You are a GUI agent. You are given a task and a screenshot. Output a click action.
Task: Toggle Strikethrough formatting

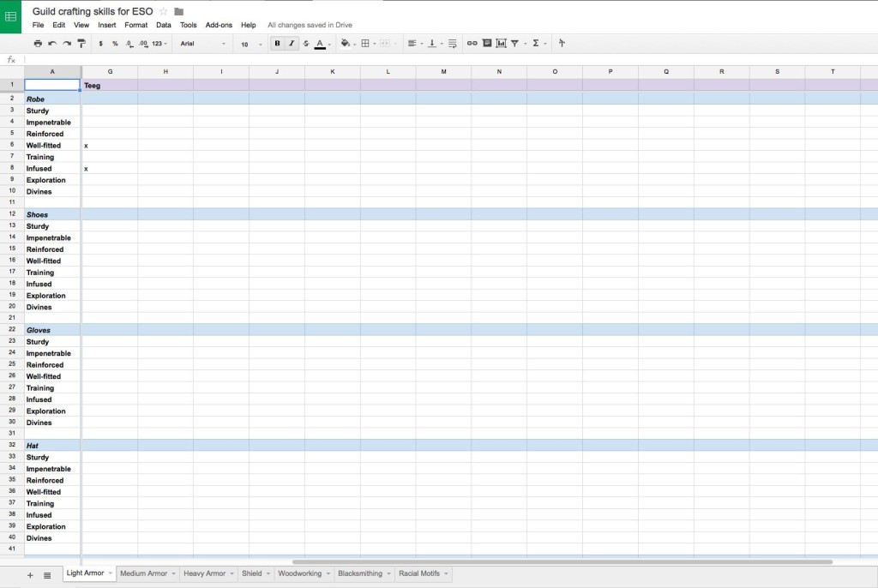coord(306,44)
